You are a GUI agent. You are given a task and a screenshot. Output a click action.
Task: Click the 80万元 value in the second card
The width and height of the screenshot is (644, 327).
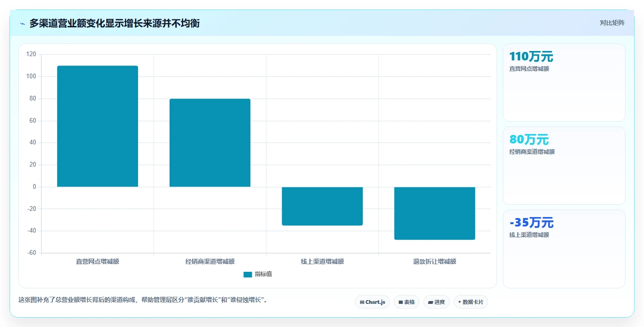[529, 140]
